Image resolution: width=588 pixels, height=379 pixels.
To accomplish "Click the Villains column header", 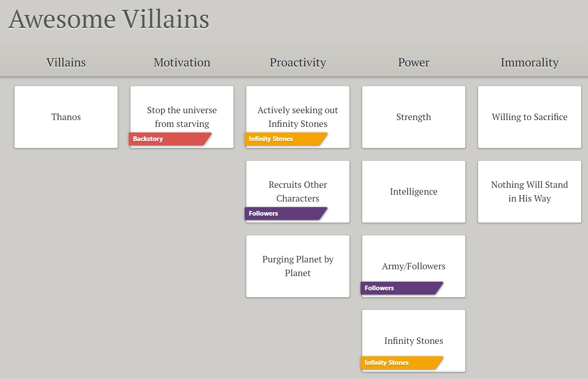I will coord(66,63).
